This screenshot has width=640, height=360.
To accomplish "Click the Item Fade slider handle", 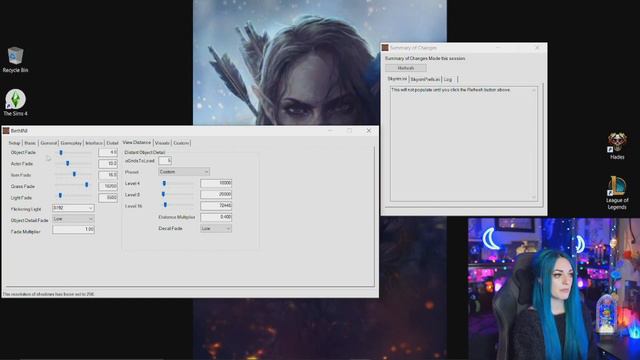I will 74,174.
